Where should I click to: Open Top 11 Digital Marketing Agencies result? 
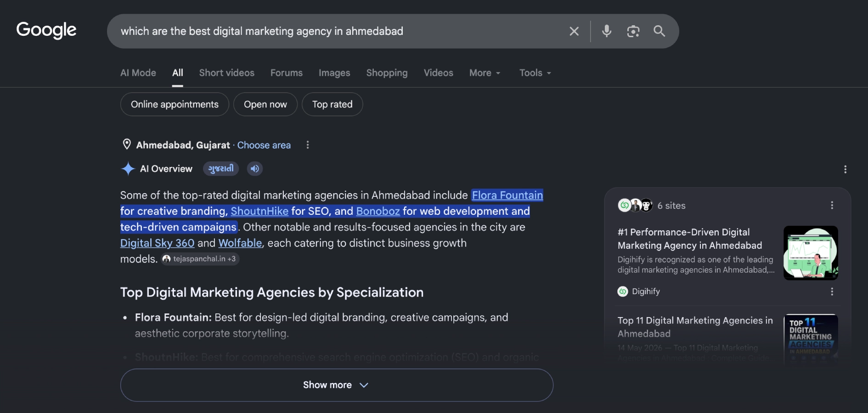coord(695,327)
